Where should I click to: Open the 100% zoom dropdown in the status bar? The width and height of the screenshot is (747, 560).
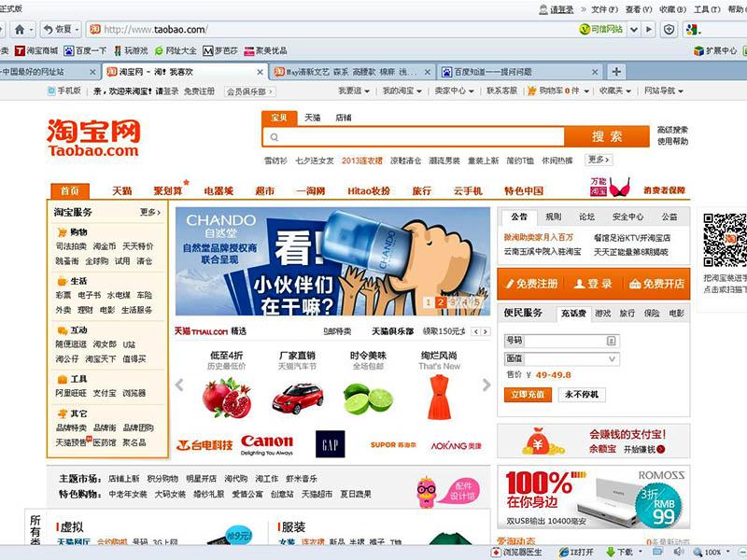coord(719,552)
